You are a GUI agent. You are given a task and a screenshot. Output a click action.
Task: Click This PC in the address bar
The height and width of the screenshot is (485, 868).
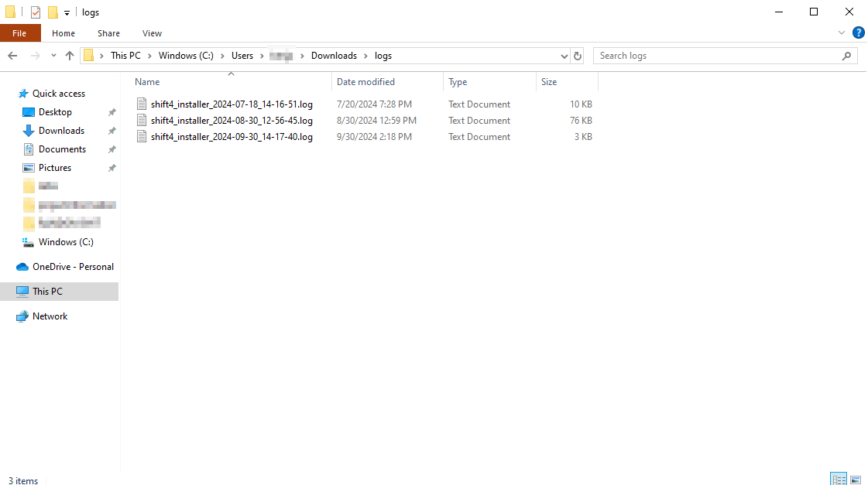125,56
